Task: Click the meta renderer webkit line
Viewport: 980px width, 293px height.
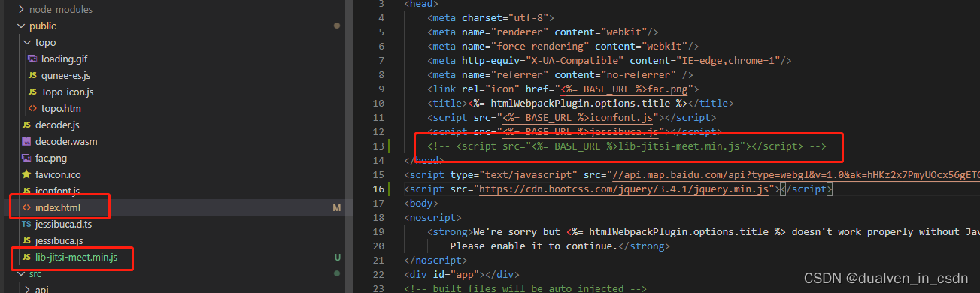Action: coord(543,32)
